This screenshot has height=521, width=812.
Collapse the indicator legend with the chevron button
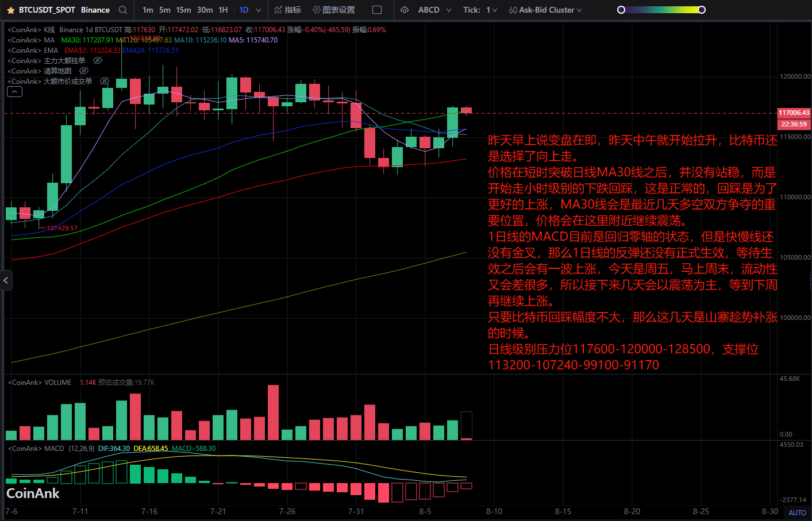click(14, 92)
